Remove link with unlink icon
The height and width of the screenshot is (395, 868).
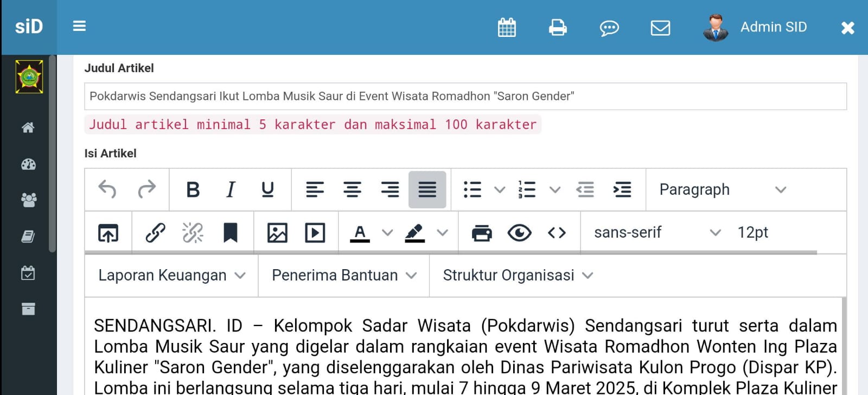point(193,233)
